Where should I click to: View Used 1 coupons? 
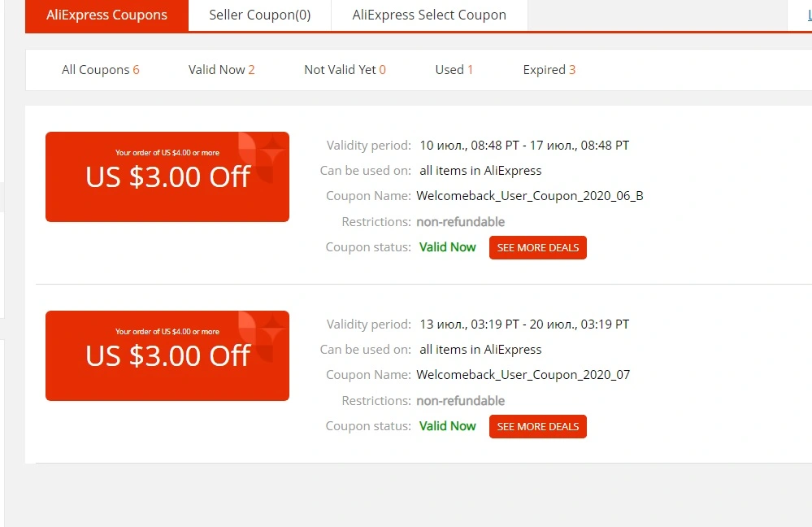454,69
